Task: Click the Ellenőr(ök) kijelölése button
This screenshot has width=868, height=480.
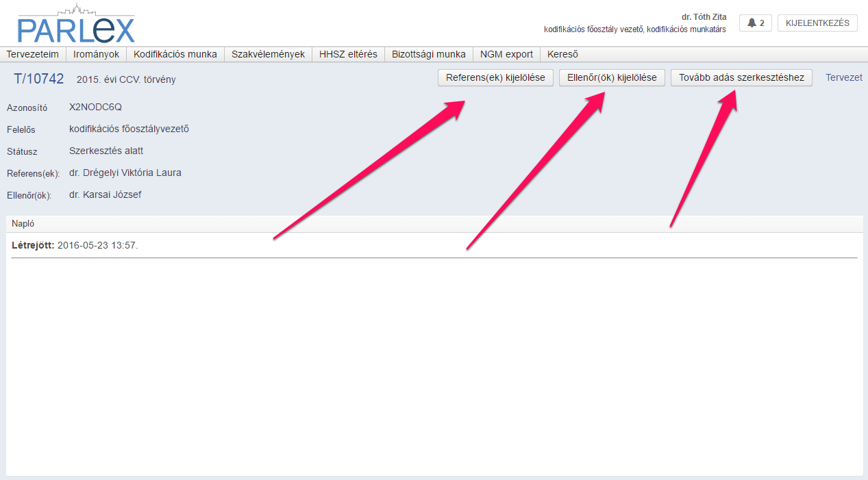Action: point(612,77)
